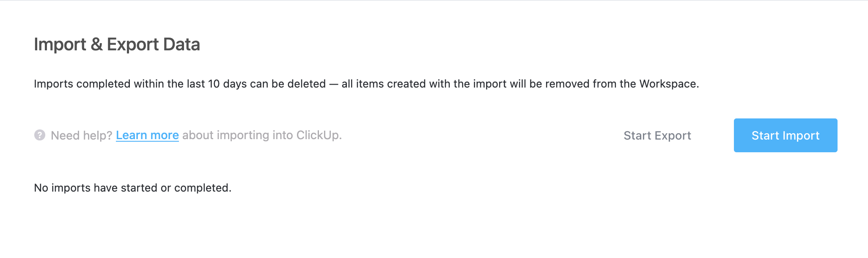
Task: Click the "Import & Export Data" heading
Action: click(117, 44)
